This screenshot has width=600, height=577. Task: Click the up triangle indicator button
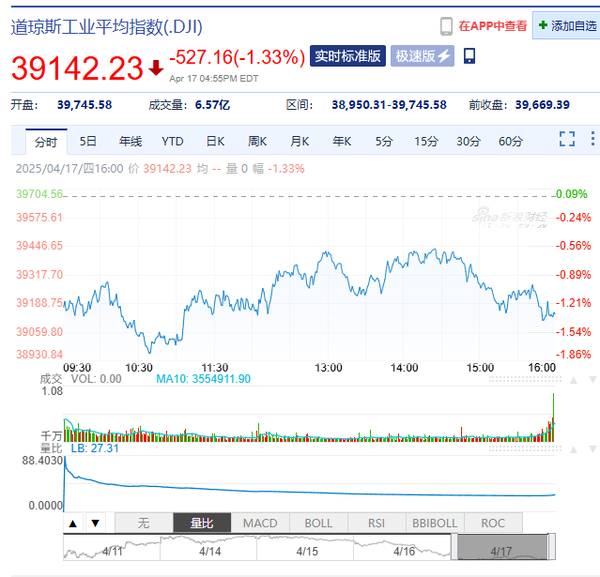tap(73, 523)
